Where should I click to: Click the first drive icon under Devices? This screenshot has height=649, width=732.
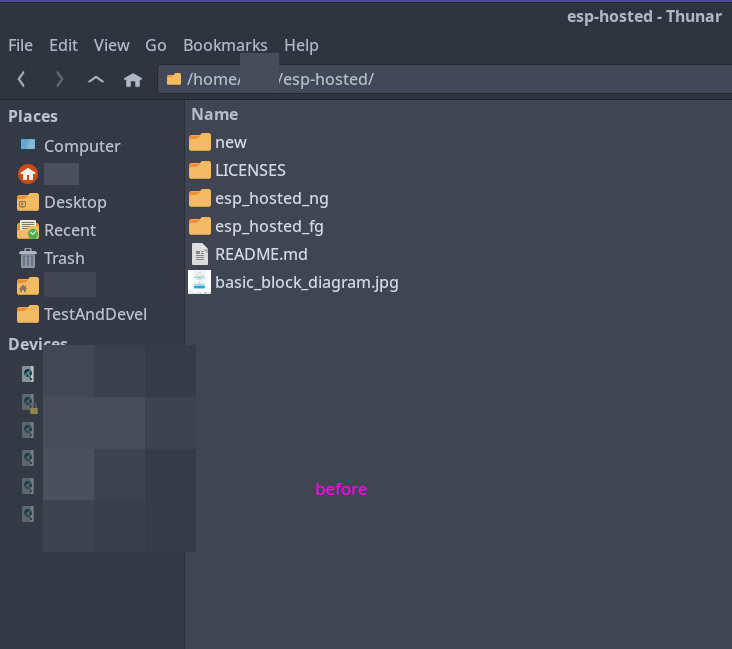click(x=28, y=374)
